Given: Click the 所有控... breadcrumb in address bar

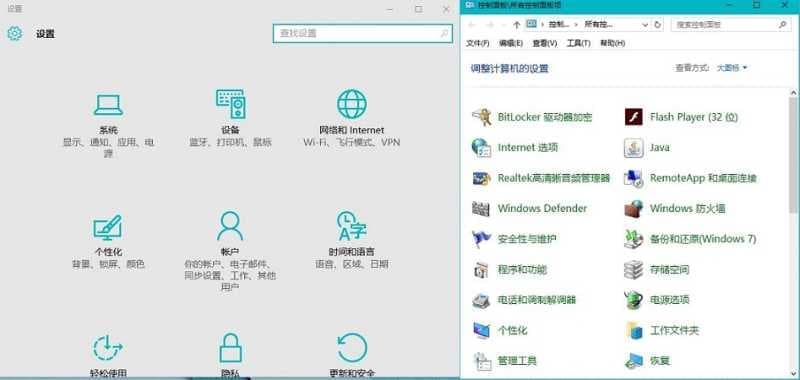Looking at the screenshot, I should 599,24.
